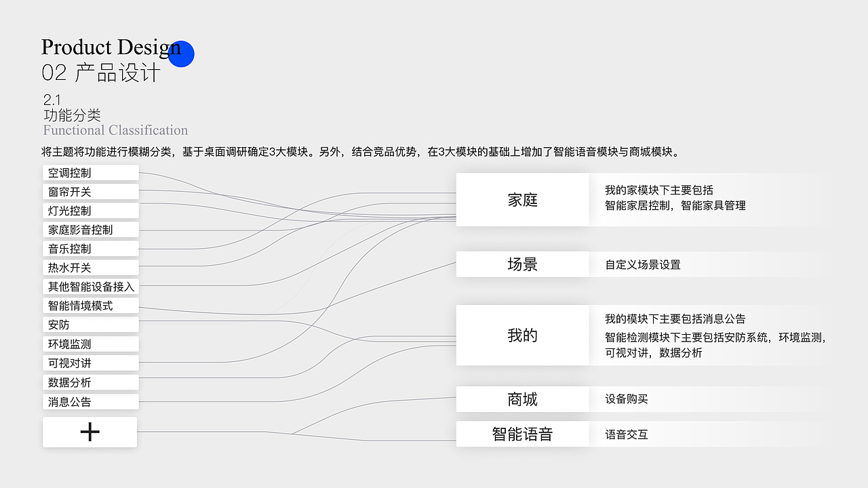This screenshot has height=488, width=868.
Task: Click the 灯光控制 item
Action: point(90,210)
